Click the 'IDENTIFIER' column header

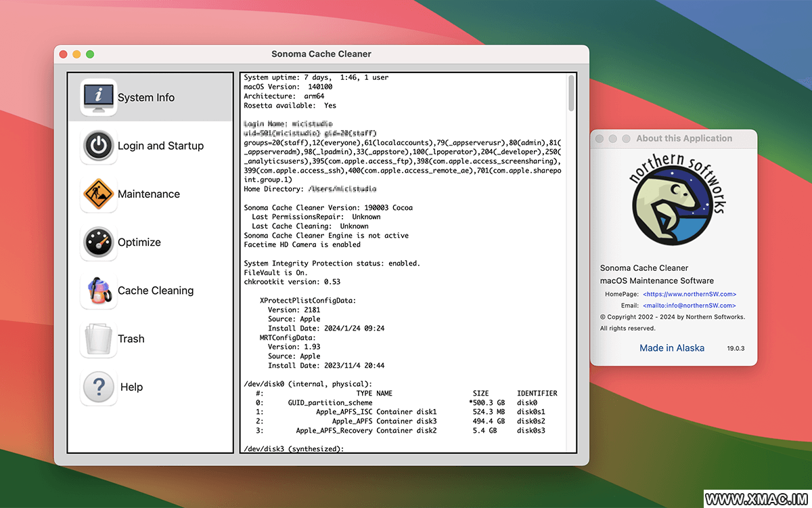pyautogui.click(x=537, y=394)
